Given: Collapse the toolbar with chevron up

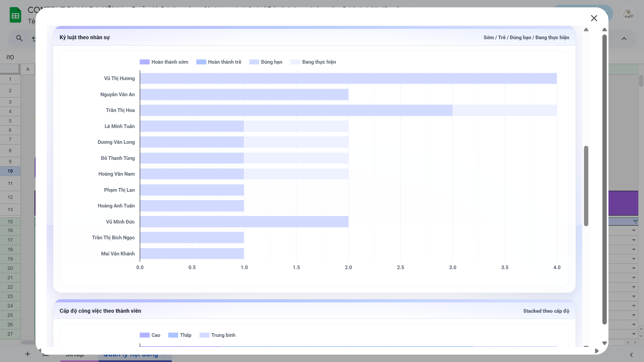Looking at the screenshot, I should coord(624,39).
